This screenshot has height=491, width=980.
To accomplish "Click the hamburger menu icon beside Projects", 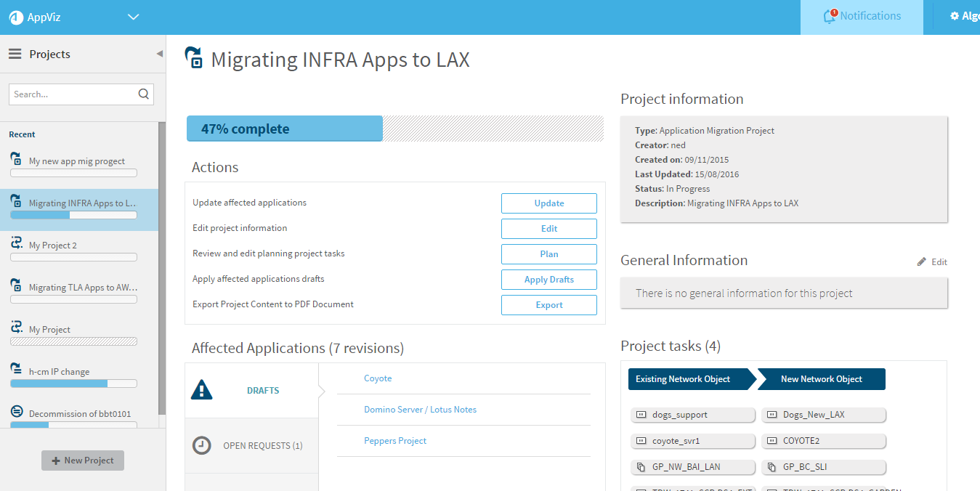I will [15, 54].
